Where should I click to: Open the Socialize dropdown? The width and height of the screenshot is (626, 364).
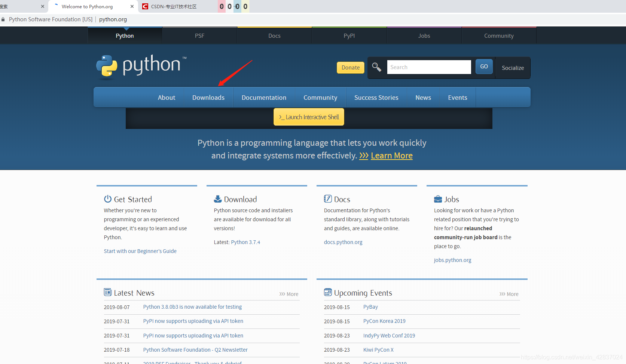point(513,68)
